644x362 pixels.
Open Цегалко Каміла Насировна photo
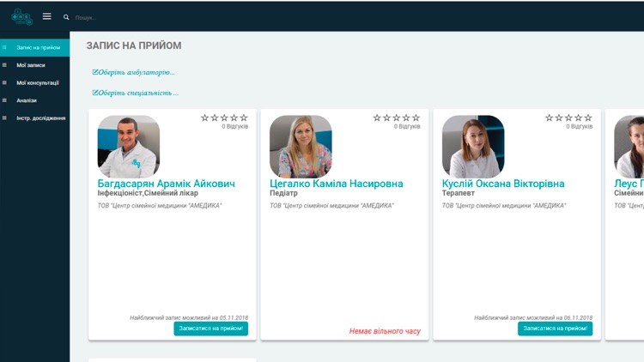(301, 147)
